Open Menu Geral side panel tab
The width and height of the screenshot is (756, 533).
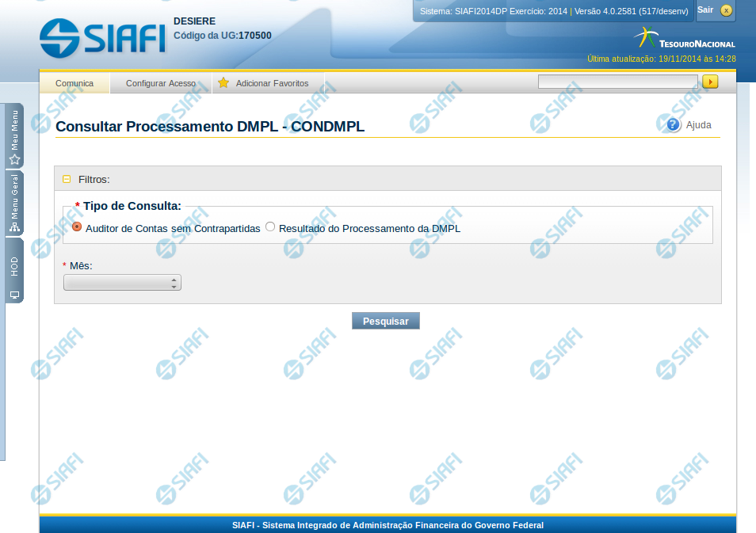coord(14,204)
